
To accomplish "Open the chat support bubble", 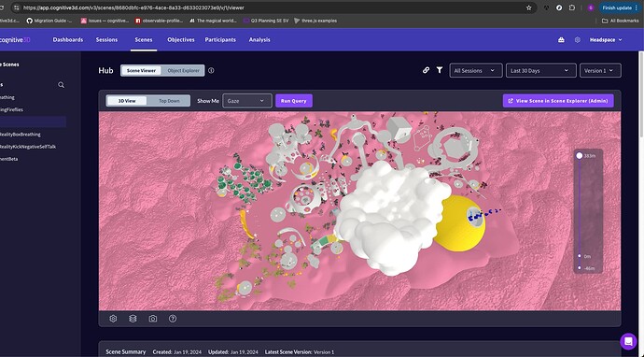I will [628, 341].
